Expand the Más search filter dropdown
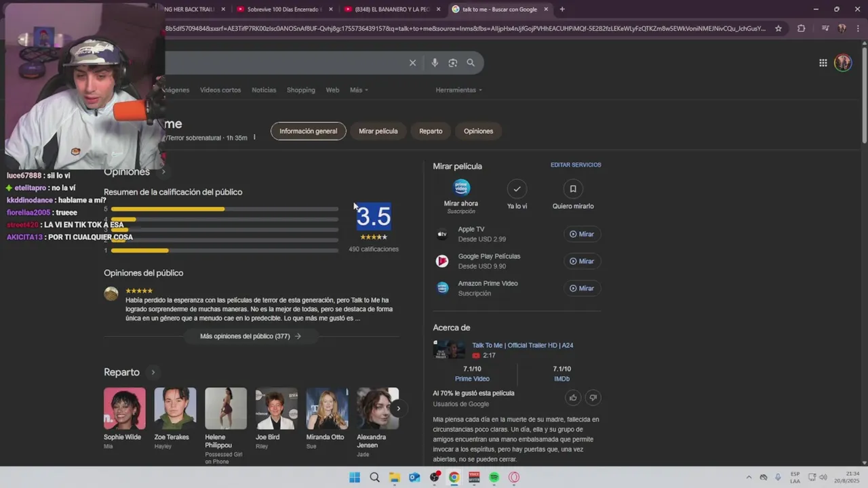This screenshot has width=868, height=488. pyautogui.click(x=359, y=90)
